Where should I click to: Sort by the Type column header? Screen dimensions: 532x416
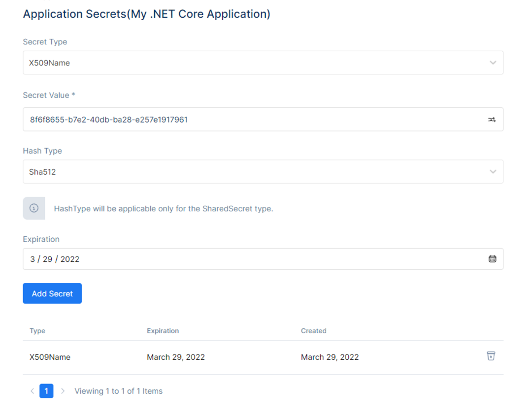coord(37,331)
